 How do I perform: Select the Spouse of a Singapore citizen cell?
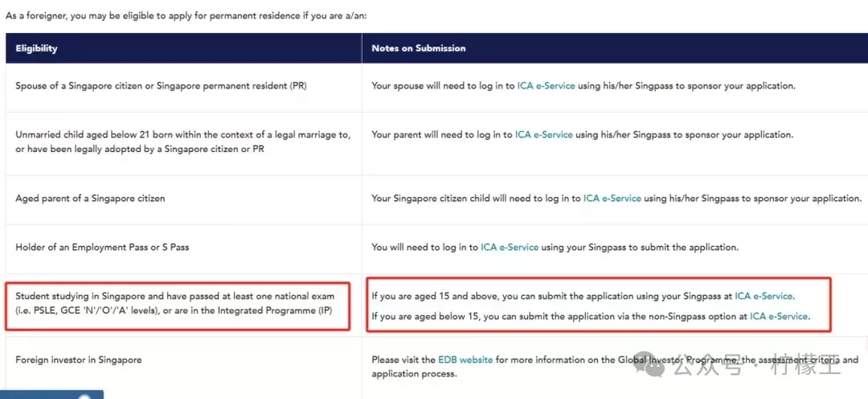184,88
